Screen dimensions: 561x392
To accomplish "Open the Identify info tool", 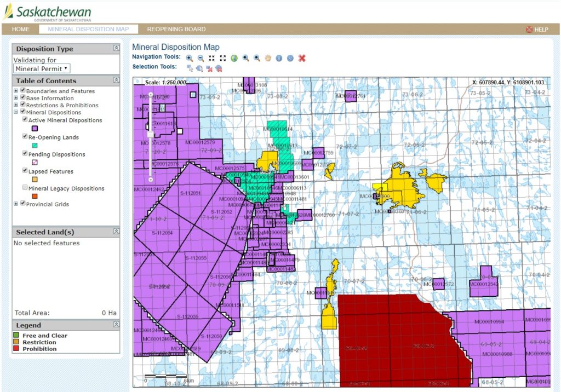I will pyautogui.click(x=279, y=59).
